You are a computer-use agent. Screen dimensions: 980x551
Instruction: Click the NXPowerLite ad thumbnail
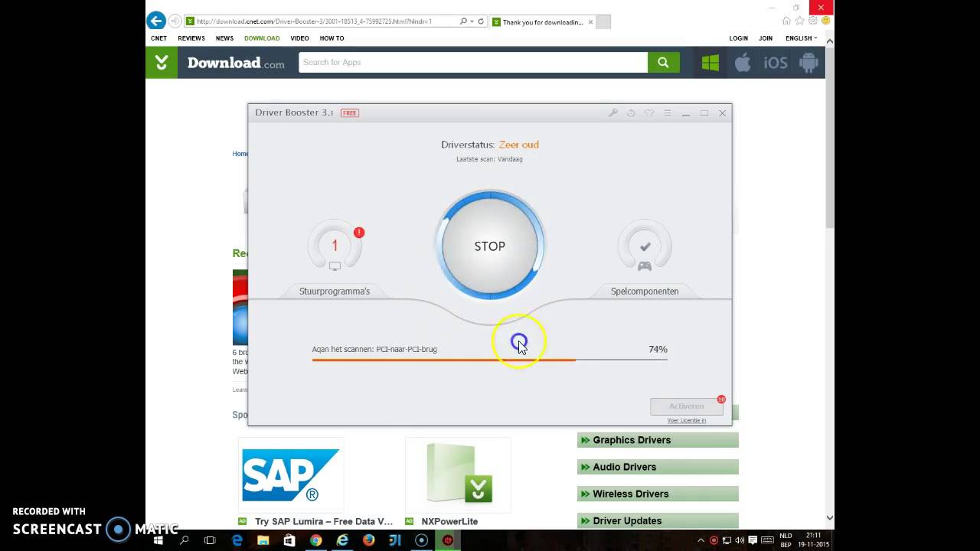(458, 475)
